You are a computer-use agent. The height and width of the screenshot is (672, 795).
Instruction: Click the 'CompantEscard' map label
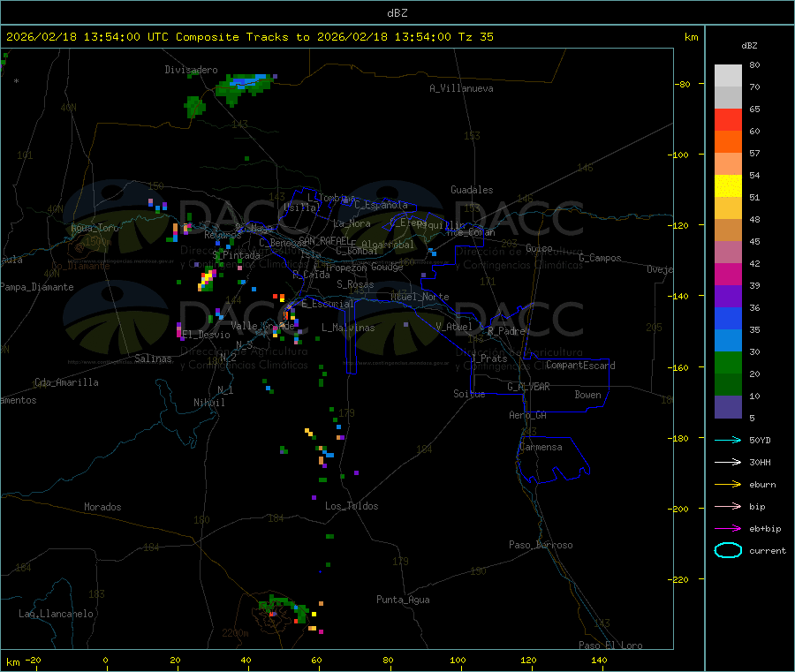click(580, 365)
